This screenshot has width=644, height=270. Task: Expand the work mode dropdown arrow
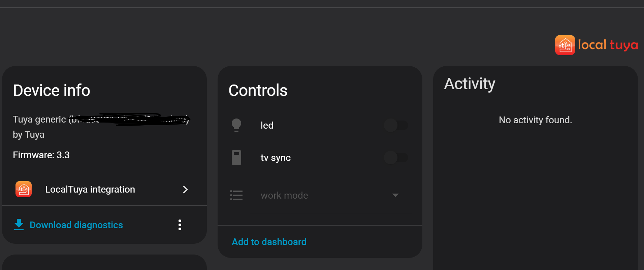click(x=395, y=195)
